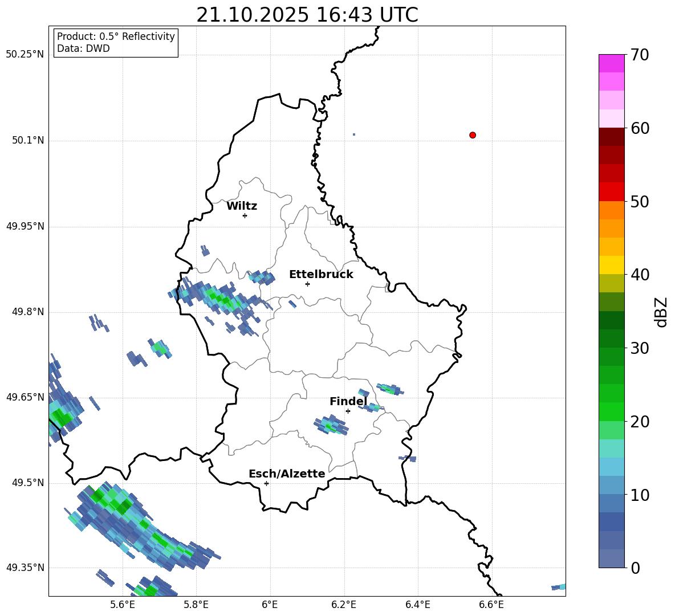Click the dBZ colorbar axis label
The image size is (675, 616).
[662, 312]
